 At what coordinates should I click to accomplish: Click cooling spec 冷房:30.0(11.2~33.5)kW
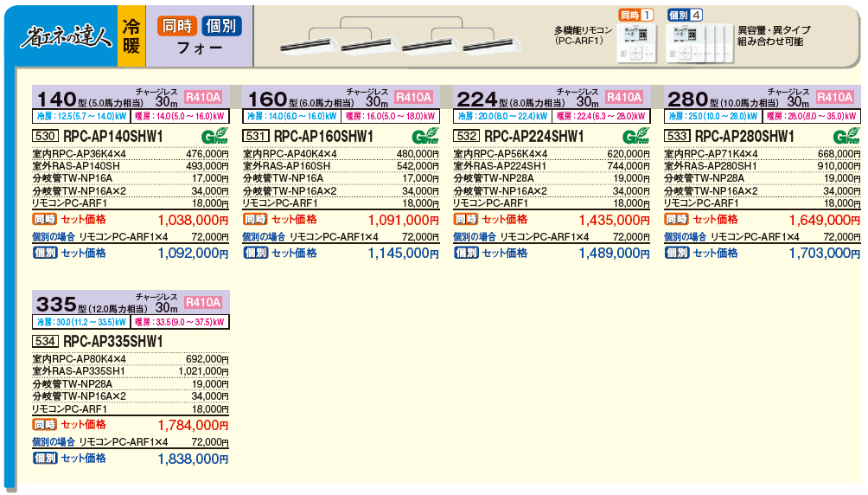pyautogui.click(x=81, y=322)
